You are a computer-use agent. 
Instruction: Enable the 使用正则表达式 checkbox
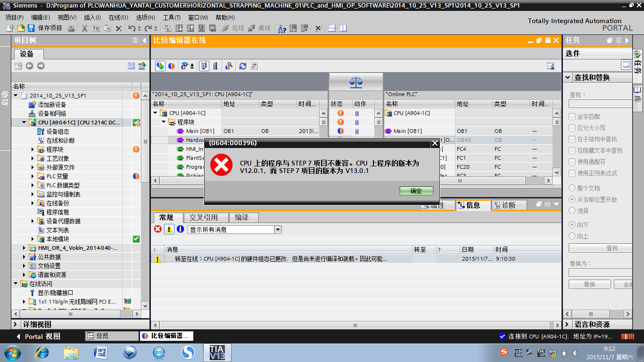(x=572, y=173)
